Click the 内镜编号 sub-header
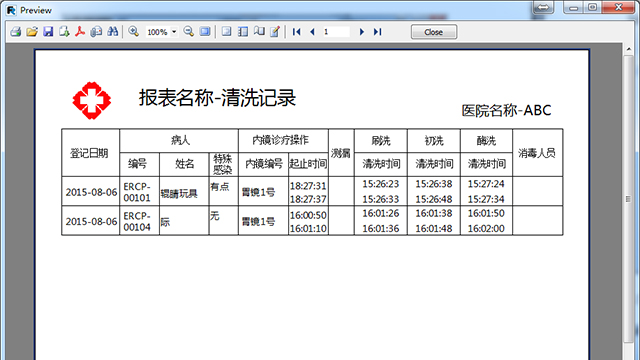This screenshot has width=640, height=360. [x=264, y=164]
